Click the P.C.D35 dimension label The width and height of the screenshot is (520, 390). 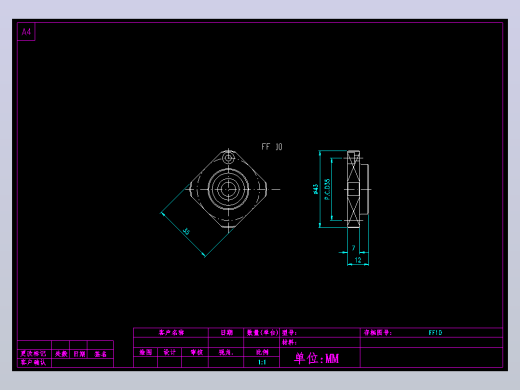[327, 189]
